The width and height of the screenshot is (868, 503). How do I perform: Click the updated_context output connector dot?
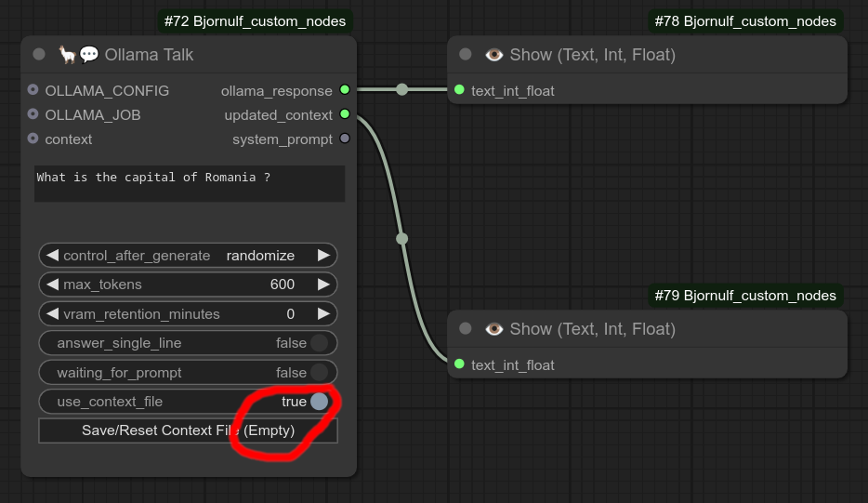(x=345, y=114)
